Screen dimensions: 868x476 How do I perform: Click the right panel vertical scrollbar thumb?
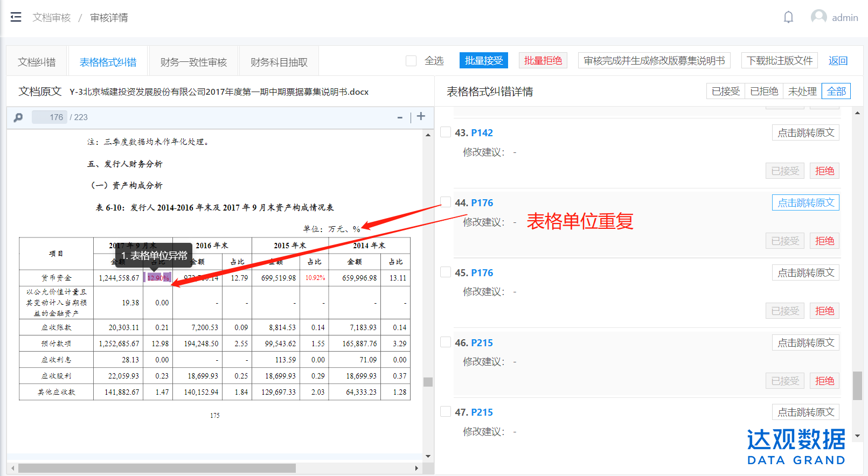pyautogui.click(x=857, y=386)
